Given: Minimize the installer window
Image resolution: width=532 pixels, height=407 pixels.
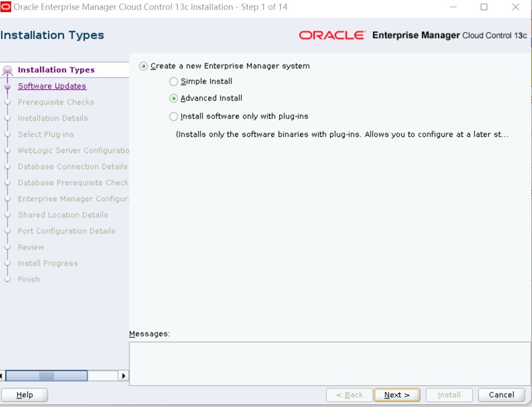Looking at the screenshot, I should click(x=453, y=7).
